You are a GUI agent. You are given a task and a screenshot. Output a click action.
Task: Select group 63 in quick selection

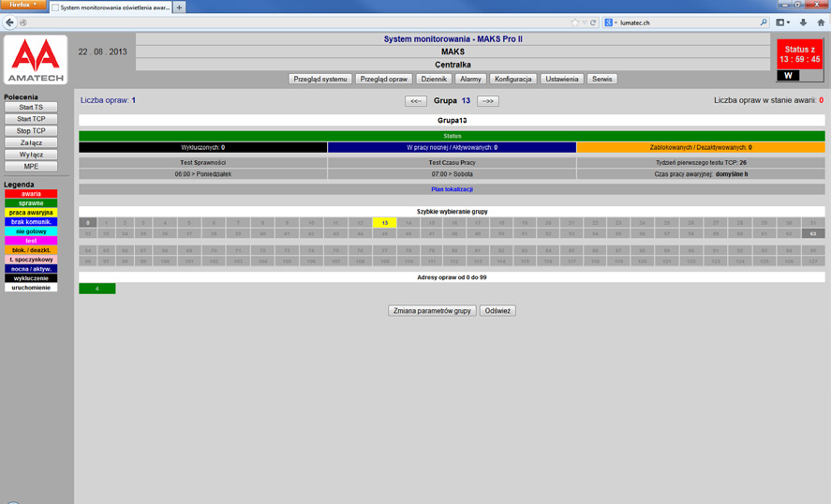(x=813, y=233)
